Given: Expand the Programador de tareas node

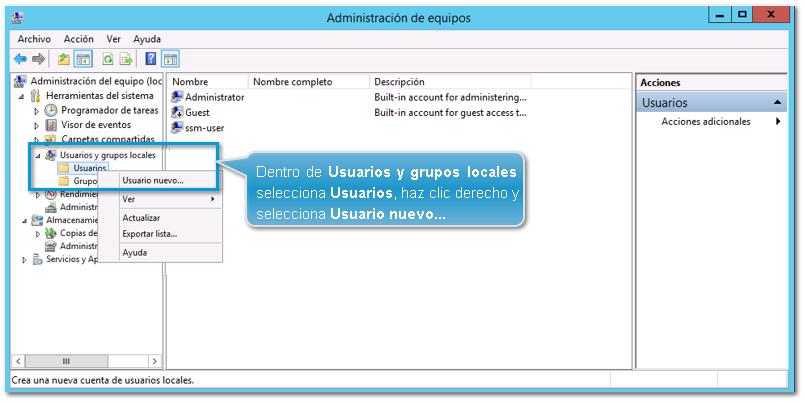Looking at the screenshot, I should point(36,111).
